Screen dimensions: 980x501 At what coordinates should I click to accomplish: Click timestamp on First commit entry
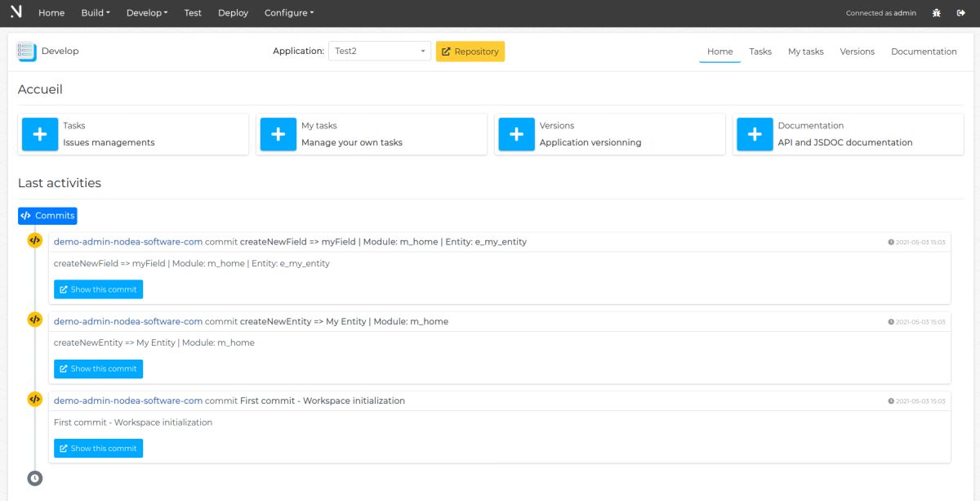click(916, 401)
